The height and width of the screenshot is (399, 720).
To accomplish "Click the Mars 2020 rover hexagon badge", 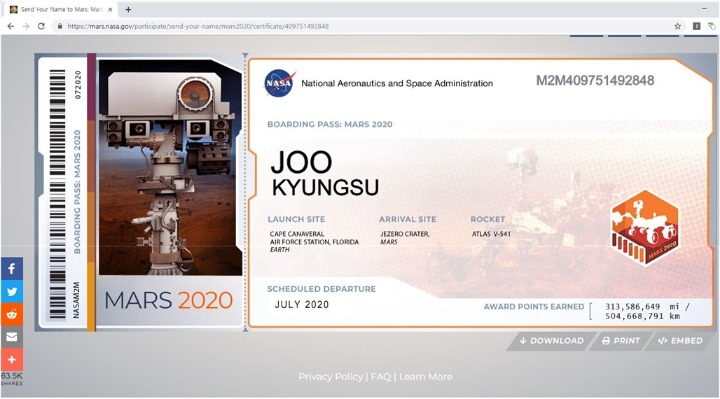I will (645, 228).
